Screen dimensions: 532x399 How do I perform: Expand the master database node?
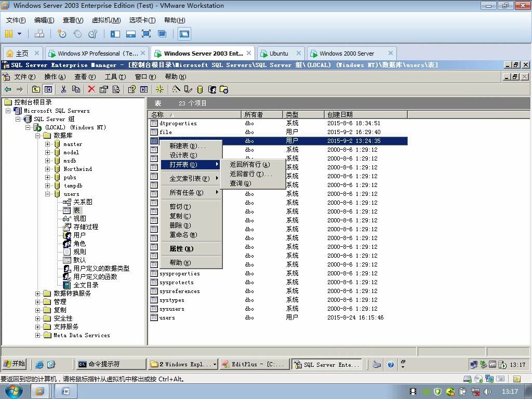click(47, 144)
